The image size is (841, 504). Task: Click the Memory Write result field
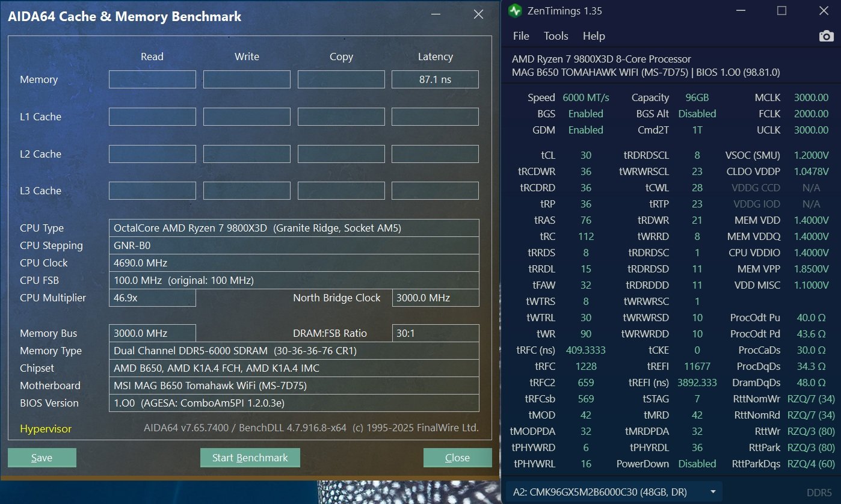(247, 79)
